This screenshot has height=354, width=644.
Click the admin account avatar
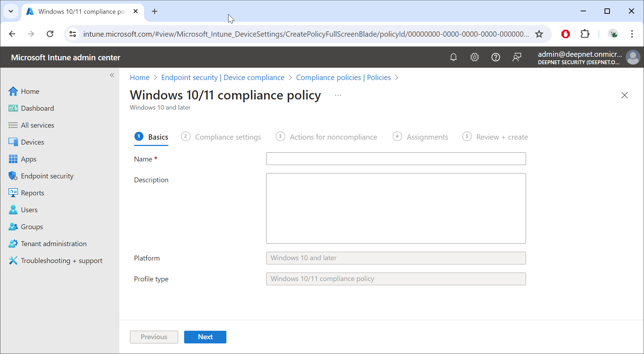[633, 57]
